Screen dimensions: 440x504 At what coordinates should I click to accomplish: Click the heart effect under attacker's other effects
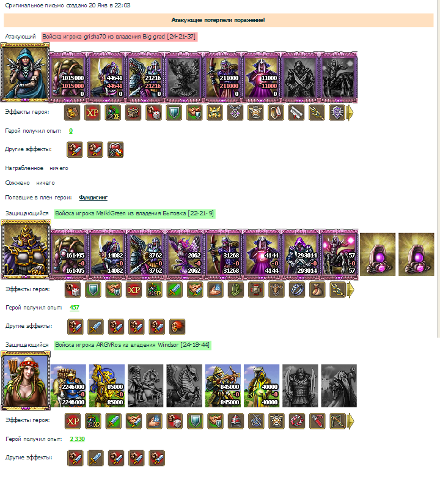[116, 150]
